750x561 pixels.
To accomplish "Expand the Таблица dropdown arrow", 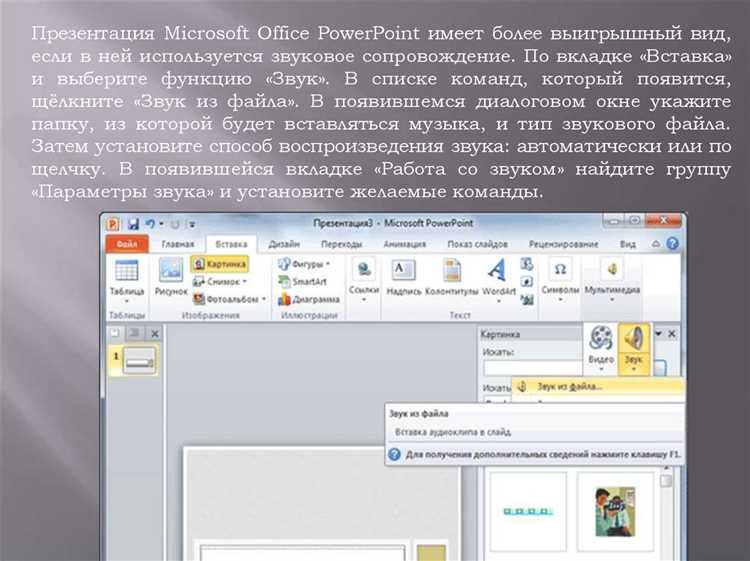I will point(127,301).
